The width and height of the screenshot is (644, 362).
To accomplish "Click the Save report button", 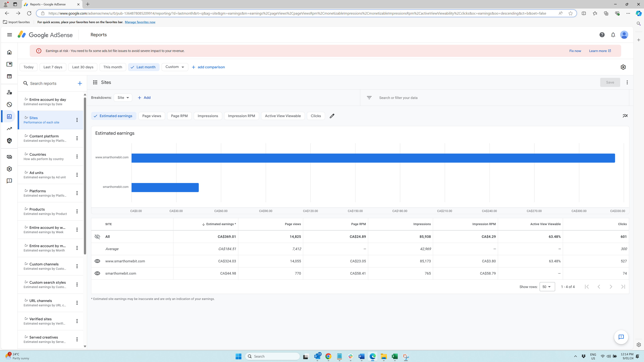I will click(x=610, y=83).
